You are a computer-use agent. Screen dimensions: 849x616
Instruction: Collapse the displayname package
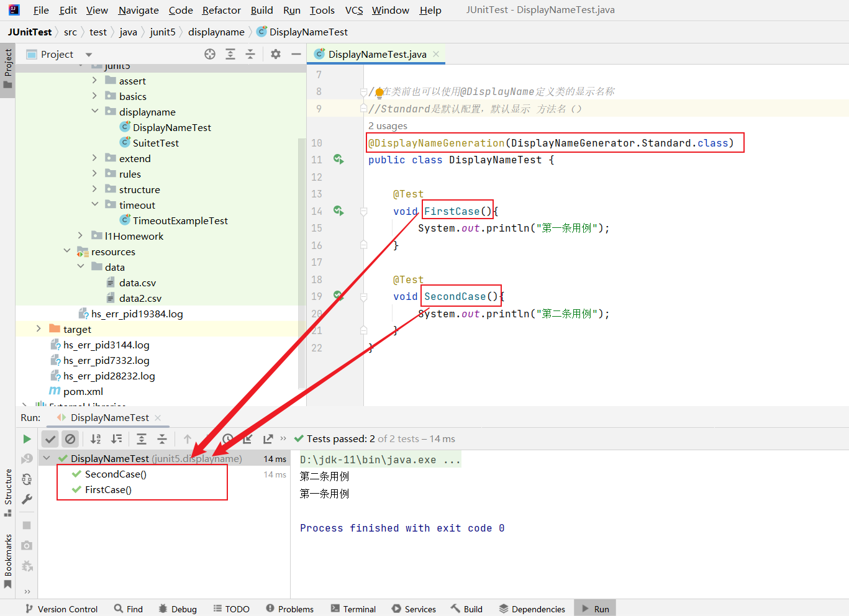[x=94, y=112]
